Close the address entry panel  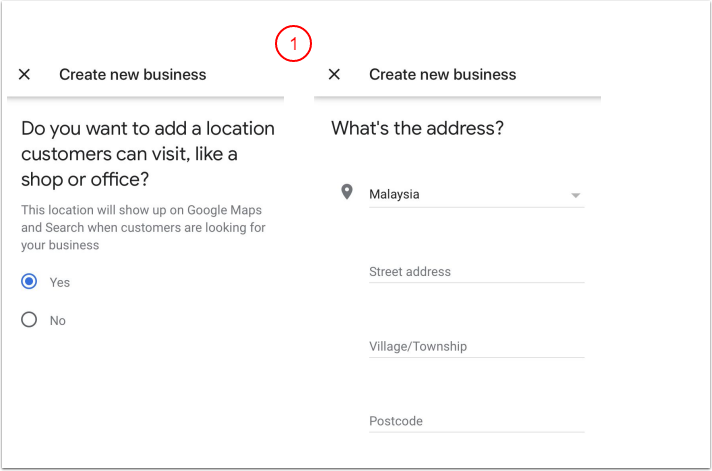tap(335, 74)
